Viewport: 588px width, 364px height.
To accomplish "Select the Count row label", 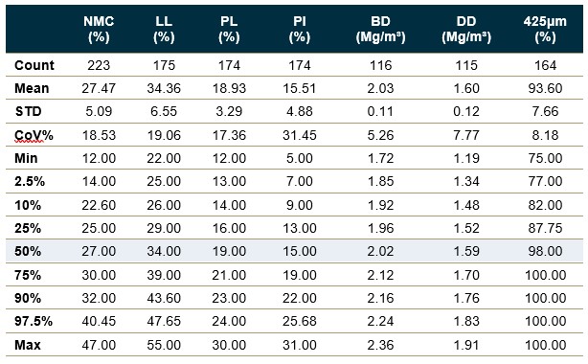I will point(34,65).
